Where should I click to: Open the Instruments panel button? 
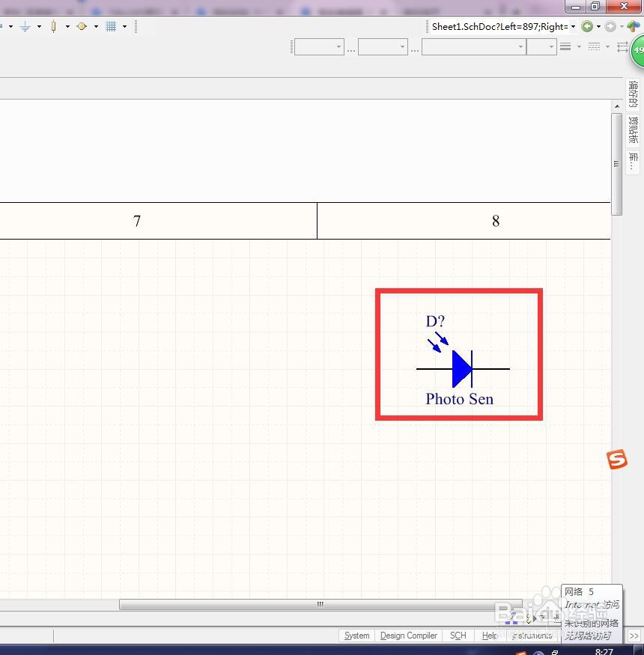[x=532, y=636]
